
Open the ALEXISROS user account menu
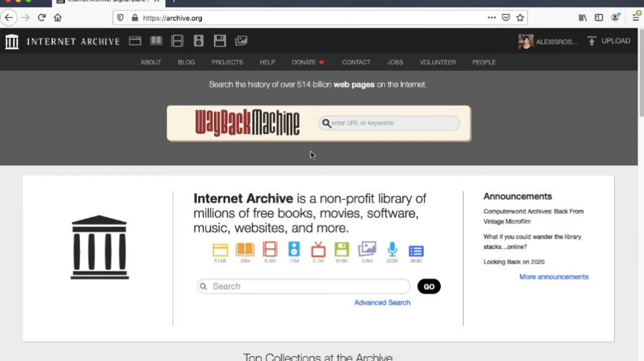[547, 42]
